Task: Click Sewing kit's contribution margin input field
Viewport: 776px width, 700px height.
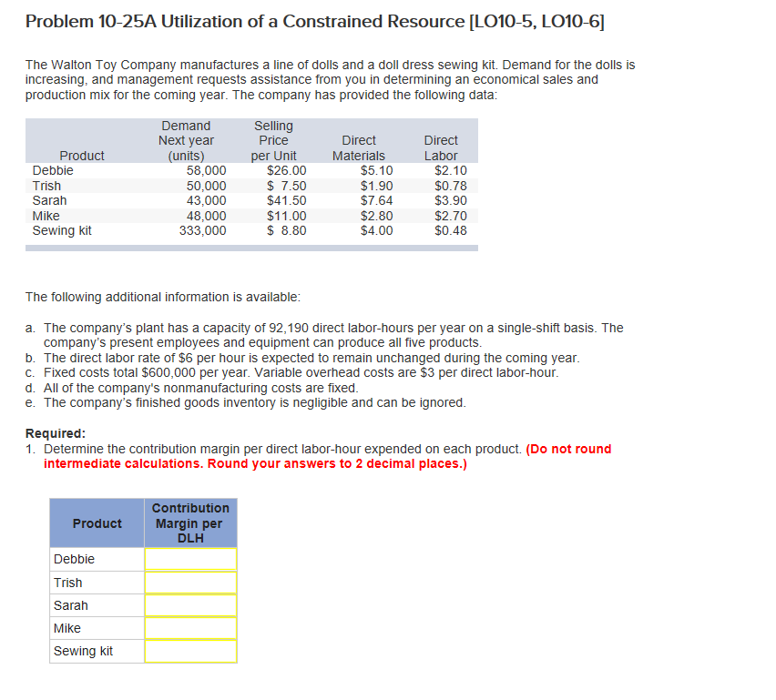Action: (x=189, y=651)
